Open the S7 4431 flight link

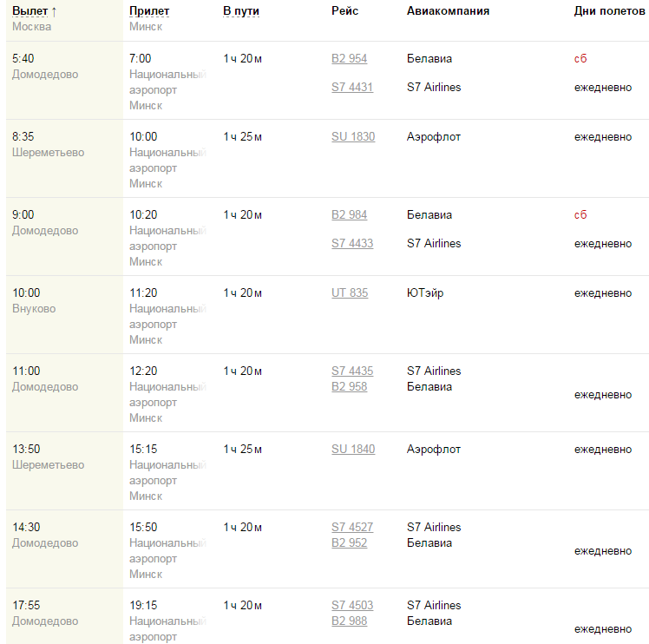click(x=352, y=88)
